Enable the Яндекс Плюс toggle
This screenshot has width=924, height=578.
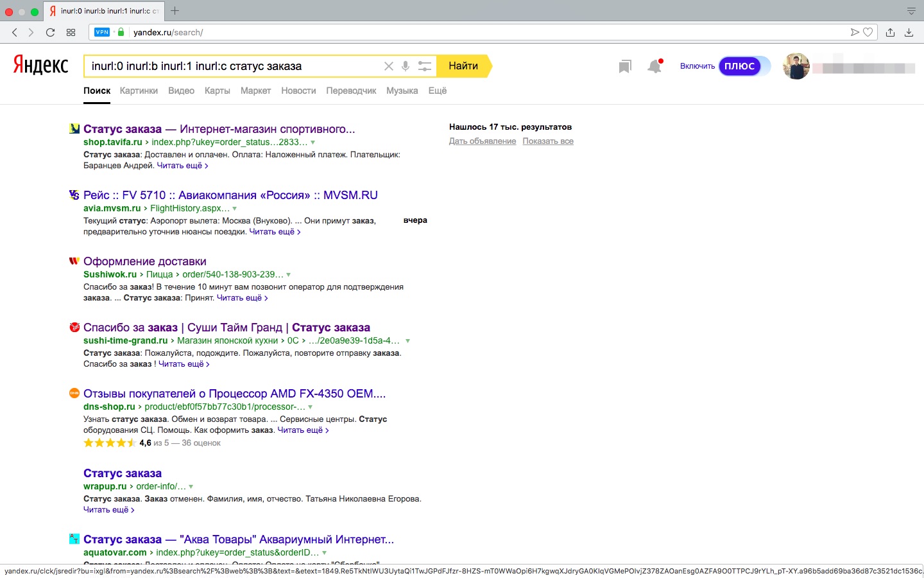click(744, 66)
